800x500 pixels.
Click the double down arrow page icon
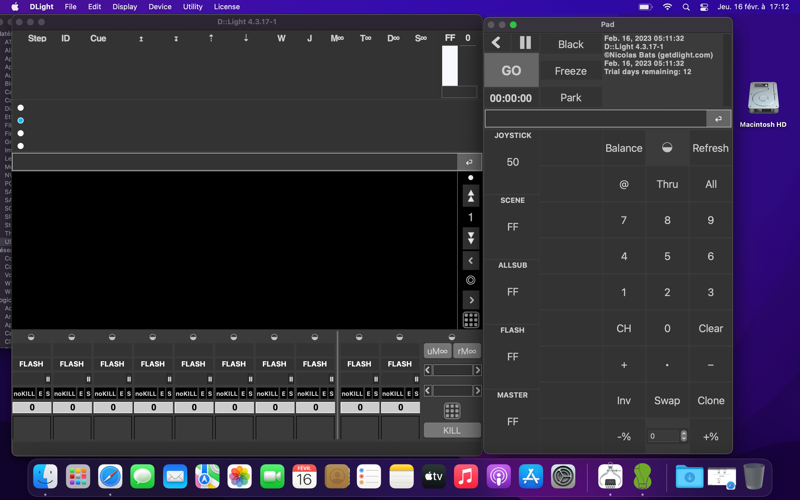(471, 238)
